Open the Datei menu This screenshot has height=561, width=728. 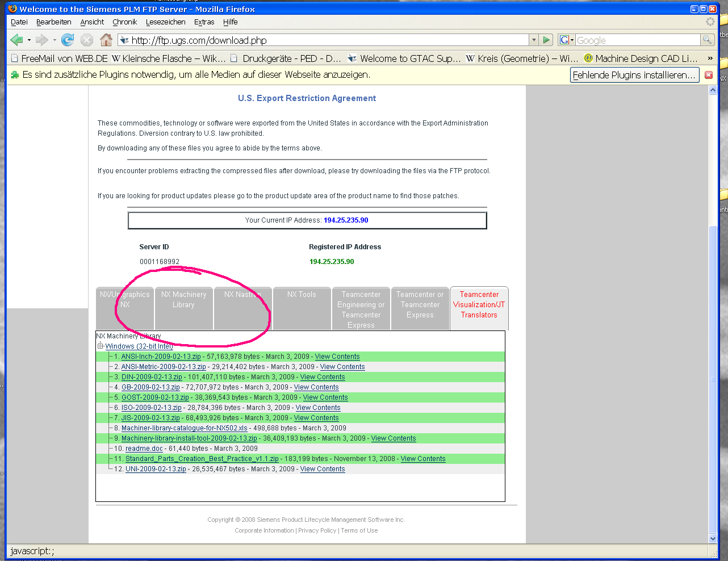click(19, 22)
